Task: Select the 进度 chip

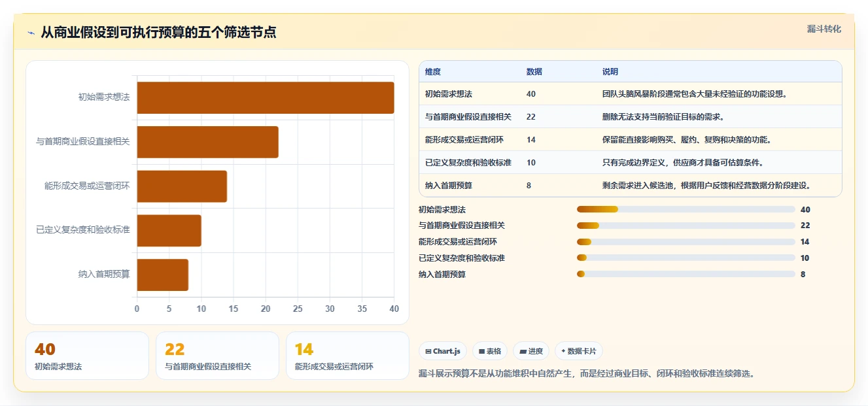Action: 531,351
